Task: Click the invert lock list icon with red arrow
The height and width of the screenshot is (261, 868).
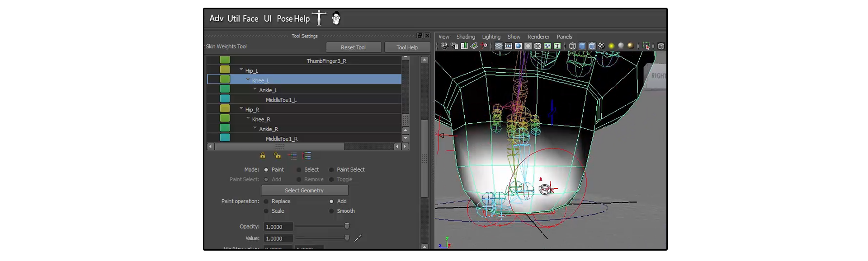Action: point(293,156)
